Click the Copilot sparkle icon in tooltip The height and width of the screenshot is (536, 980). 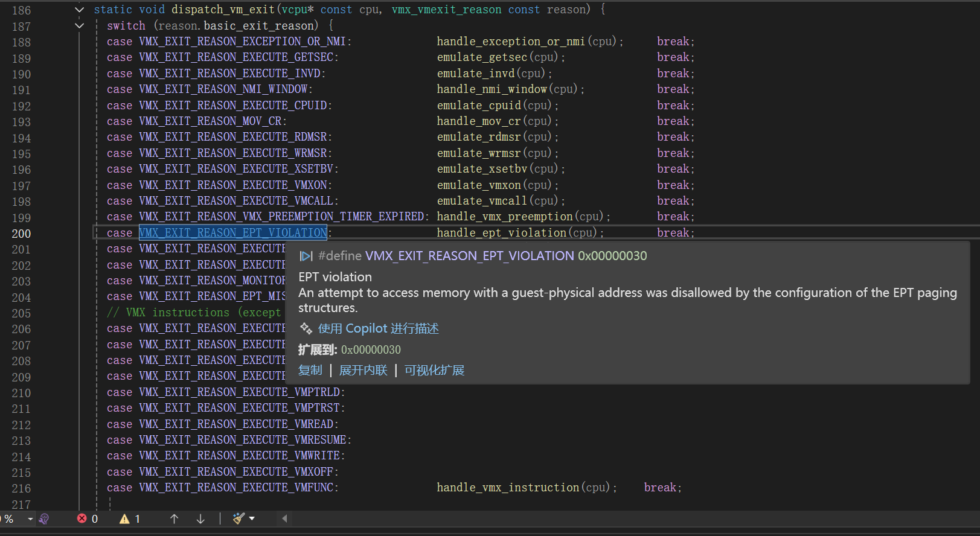(306, 328)
